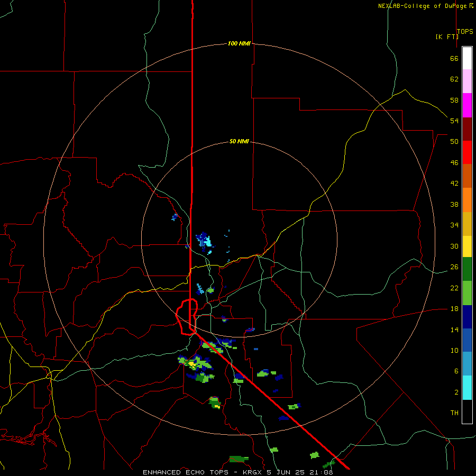Click the legend value 50
Viewport: 476px width, 476px height.
(x=454, y=141)
